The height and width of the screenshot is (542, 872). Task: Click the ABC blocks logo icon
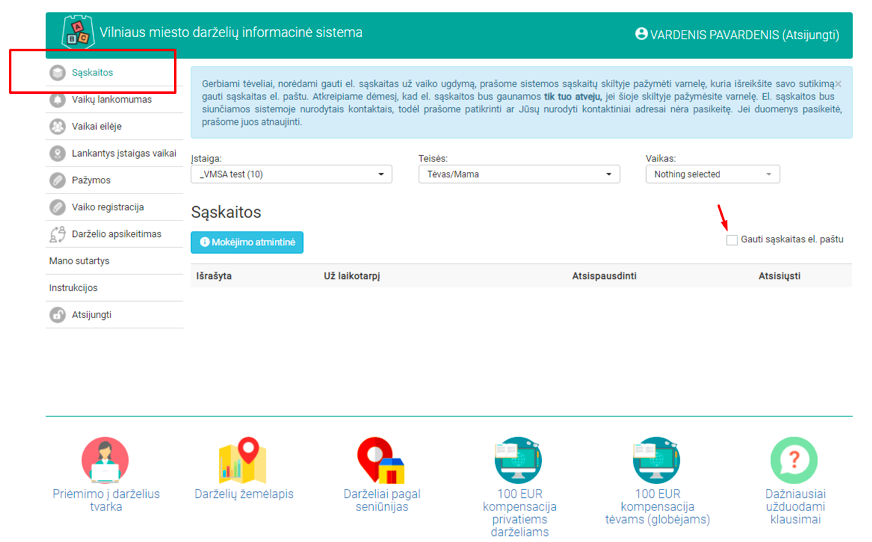77,32
